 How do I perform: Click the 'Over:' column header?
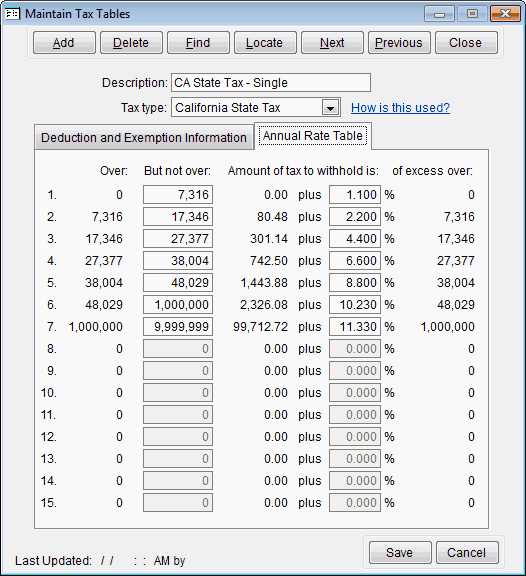(114, 171)
